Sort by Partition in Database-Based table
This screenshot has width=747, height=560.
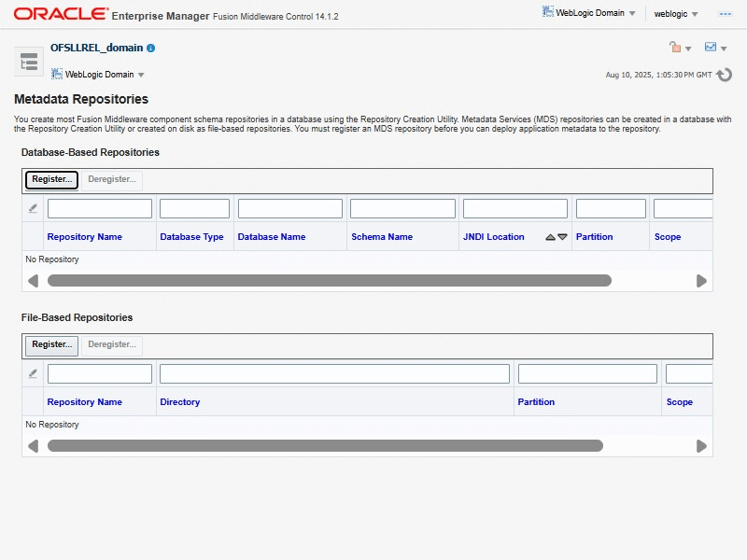pyautogui.click(x=594, y=237)
